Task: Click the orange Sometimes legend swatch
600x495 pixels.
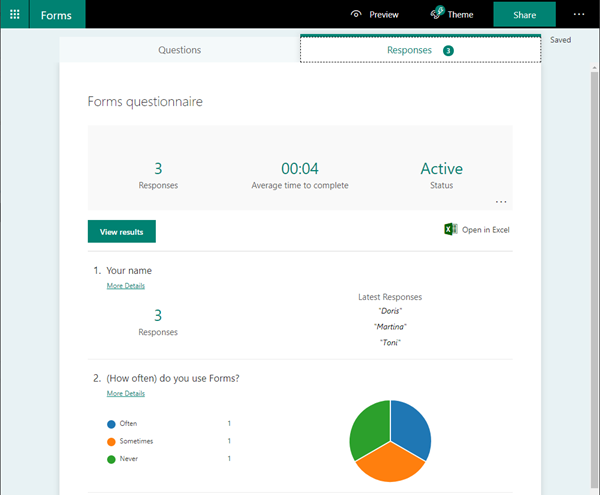Action: coord(111,441)
